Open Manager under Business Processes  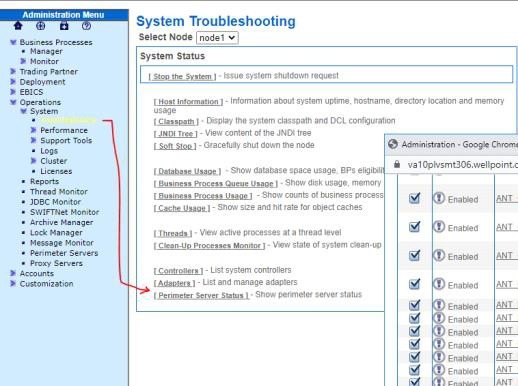pos(46,51)
